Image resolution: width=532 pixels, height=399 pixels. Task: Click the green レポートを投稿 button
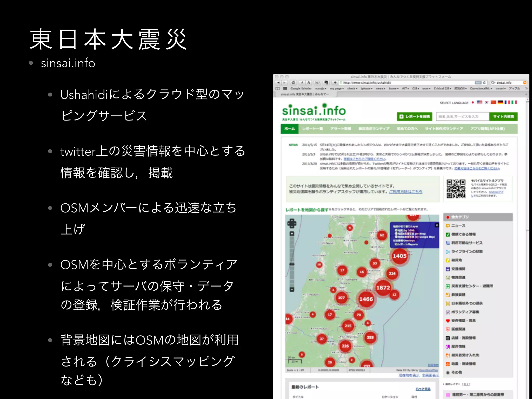click(x=415, y=117)
